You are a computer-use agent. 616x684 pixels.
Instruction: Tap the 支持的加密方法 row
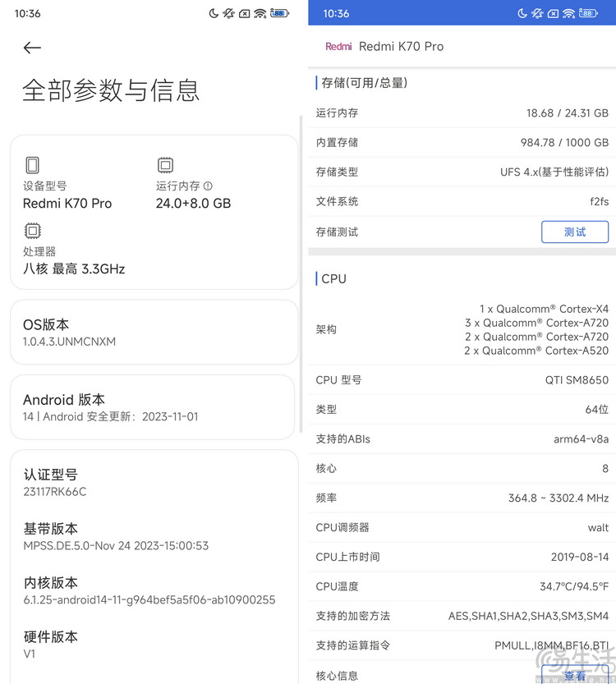coord(462,616)
